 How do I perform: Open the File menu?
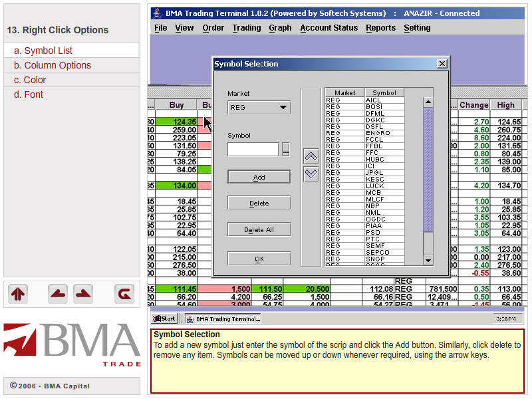[160, 28]
